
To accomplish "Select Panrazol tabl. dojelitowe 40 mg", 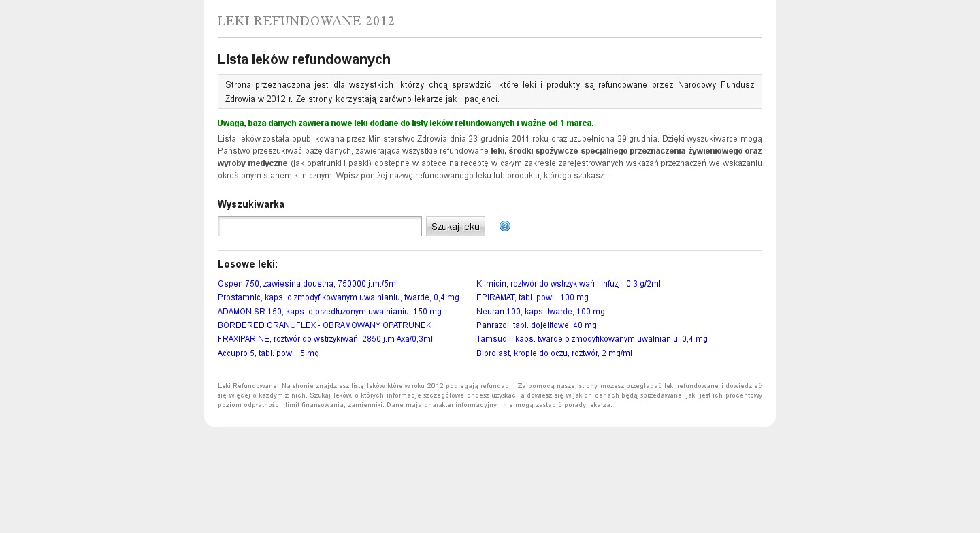I will pyautogui.click(x=536, y=325).
